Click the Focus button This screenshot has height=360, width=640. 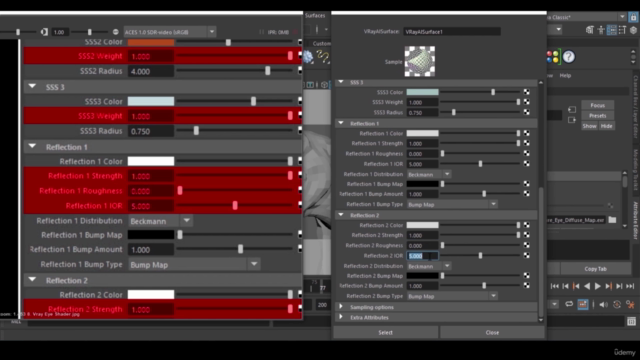click(598, 105)
